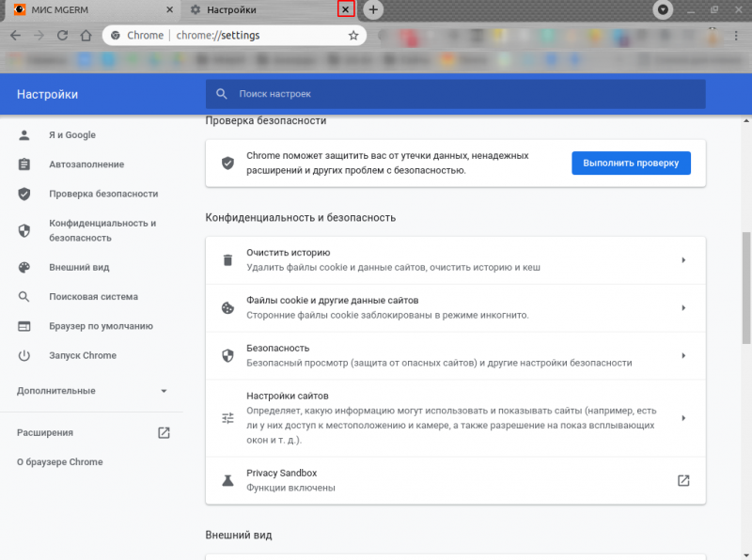This screenshot has width=752, height=560.
Task: Click the profile dropdown icon in tab bar
Action: (x=665, y=9)
